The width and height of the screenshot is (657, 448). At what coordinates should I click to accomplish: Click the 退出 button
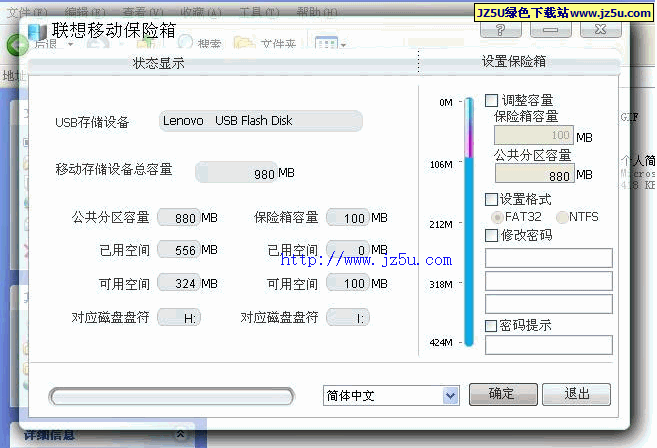[576, 394]
